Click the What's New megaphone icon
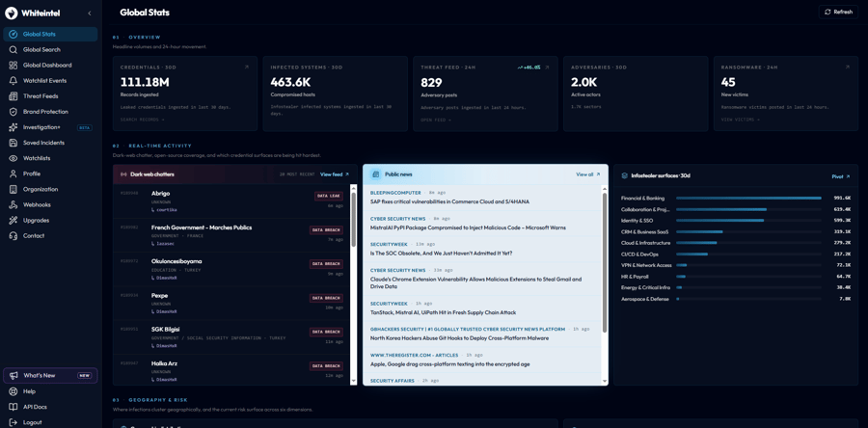 click(x=14, y=376)
